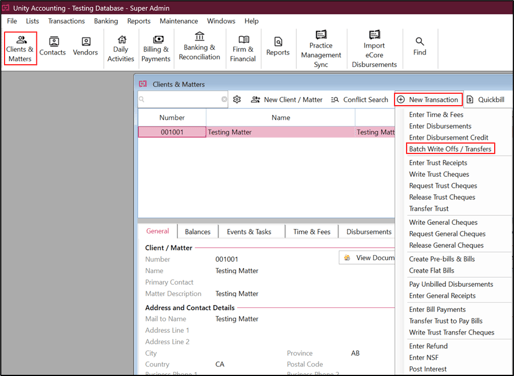Select the Testing Matter name cell in grid

[281, 132]
